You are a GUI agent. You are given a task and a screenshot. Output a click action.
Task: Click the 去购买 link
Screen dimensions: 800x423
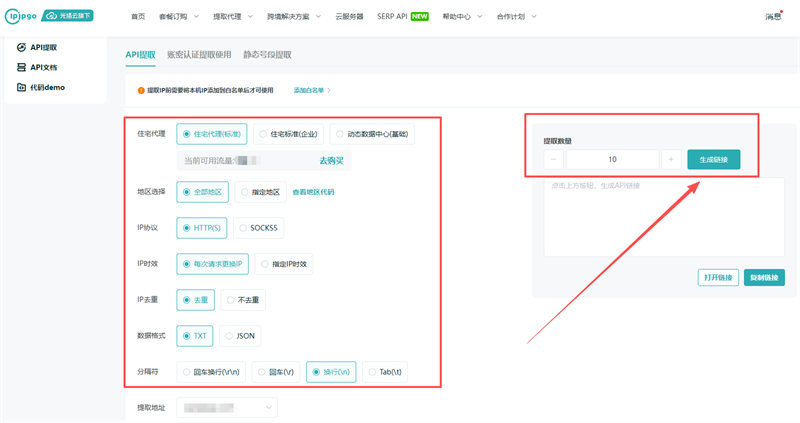(x=331, y=161)
